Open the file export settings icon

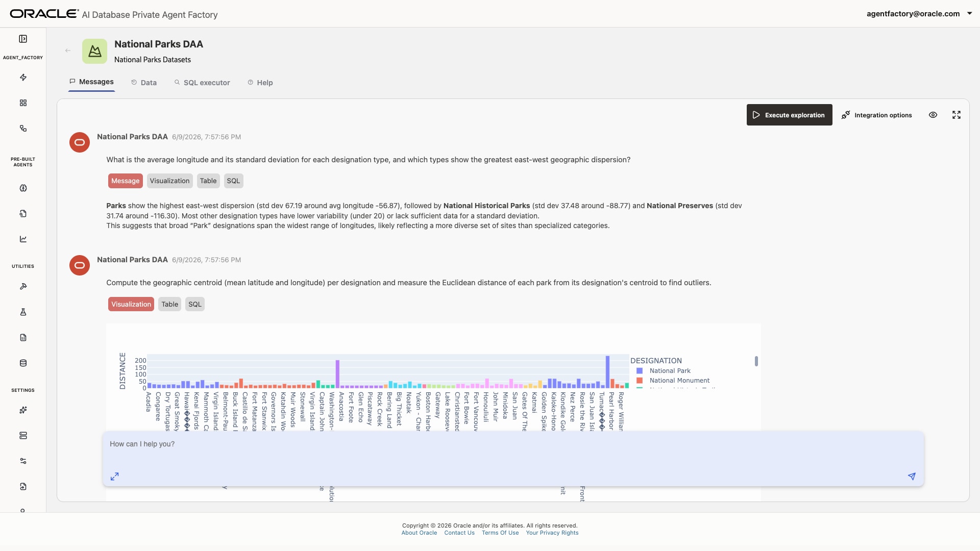pyautogui.click(x=23, y=487)
